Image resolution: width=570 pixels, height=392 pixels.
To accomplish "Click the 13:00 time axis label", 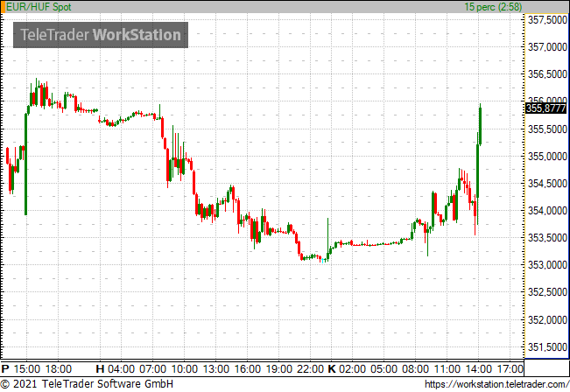I will click(216, 369).
